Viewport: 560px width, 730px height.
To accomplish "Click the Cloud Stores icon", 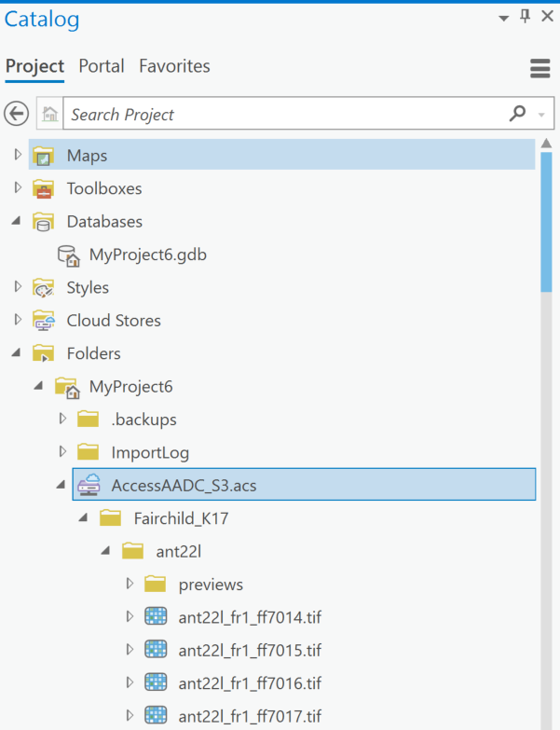I will point(44,321).
